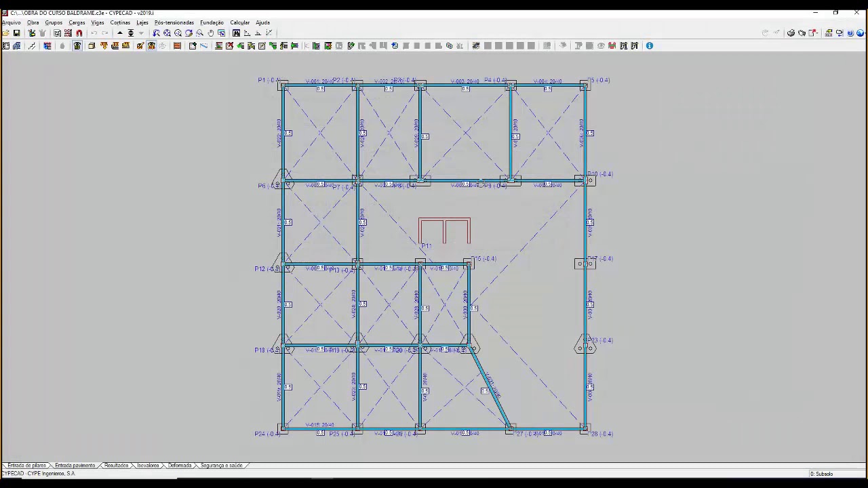Open the help question mark icon
Viewport: 868px width, 488px height.
point(850,33)
